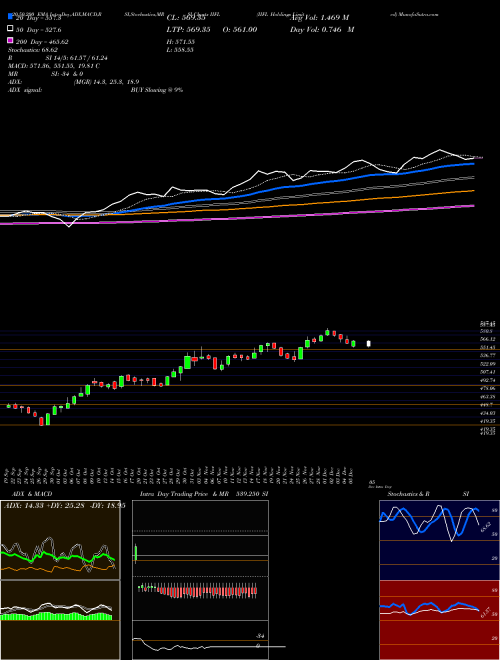Screen dimensions: 500x660
Task: Click the orange moving average line
Action: [x=295, y=204]
